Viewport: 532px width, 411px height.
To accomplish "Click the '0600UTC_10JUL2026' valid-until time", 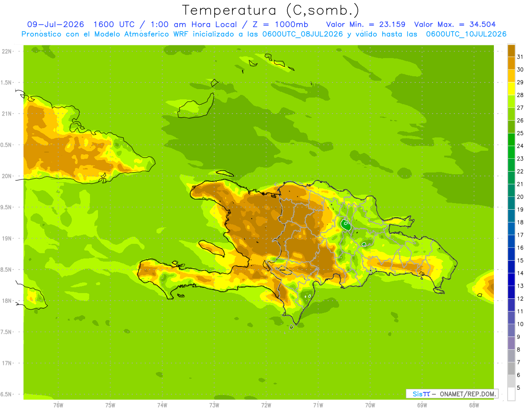I will [x=466, y=34].
